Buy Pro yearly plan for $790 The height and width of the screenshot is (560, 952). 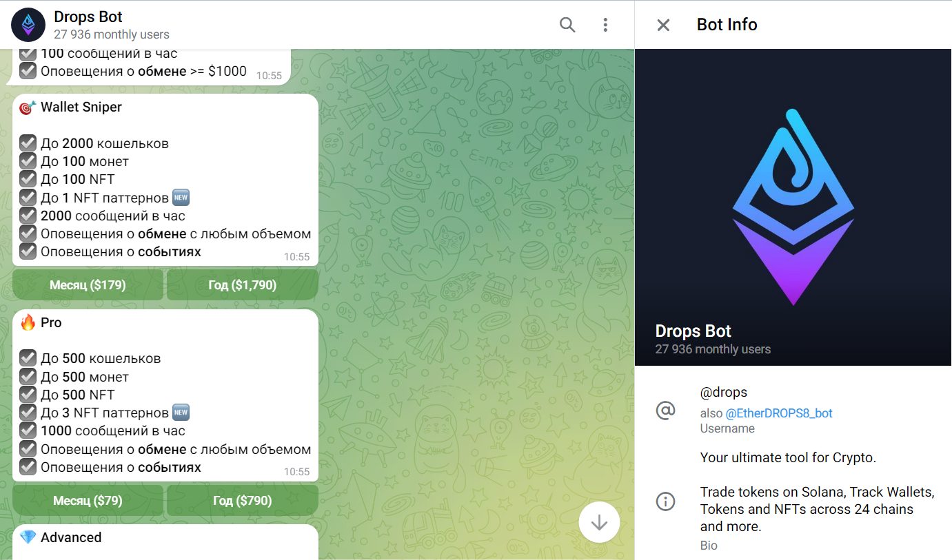[243, 500]
